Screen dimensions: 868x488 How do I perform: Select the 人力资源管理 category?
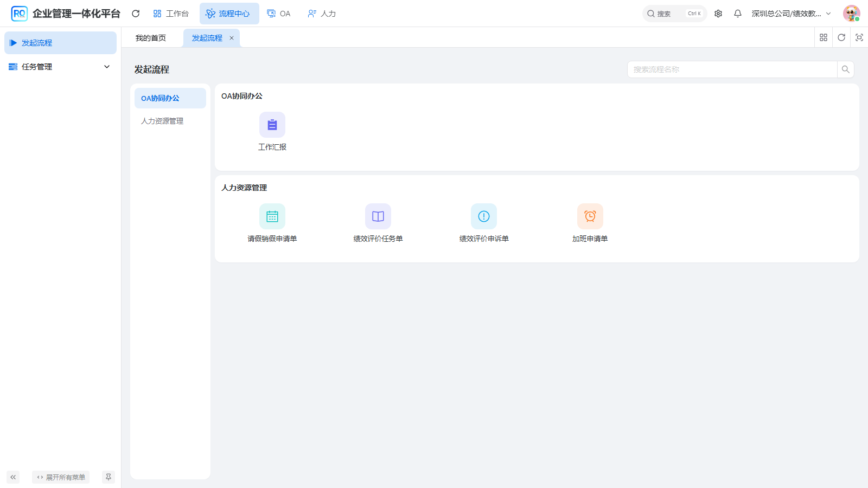pos(170,121)
